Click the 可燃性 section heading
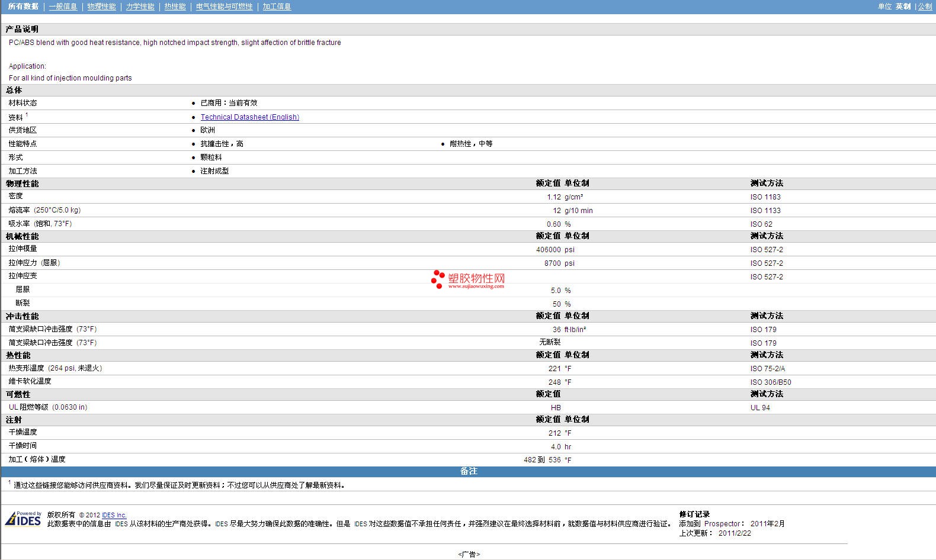936x560 pixels. pyautogui.click(x=18, y=394)
